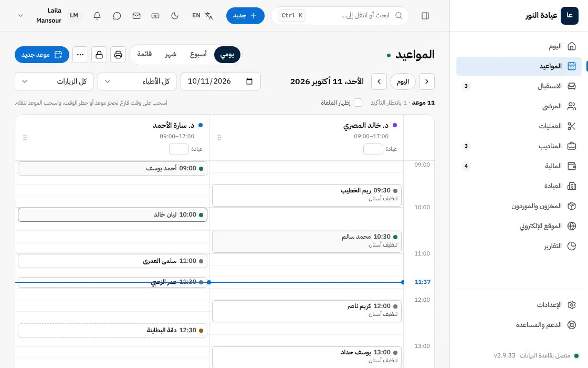Switch language via EN label
Viewport: 588px width, 368px height.
point(196,15)
